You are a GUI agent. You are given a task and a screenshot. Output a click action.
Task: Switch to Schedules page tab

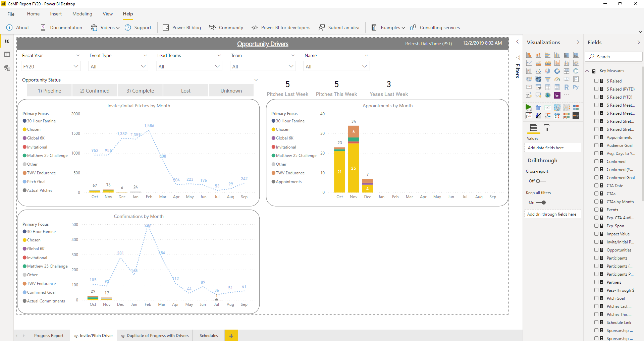coord(209,335)
